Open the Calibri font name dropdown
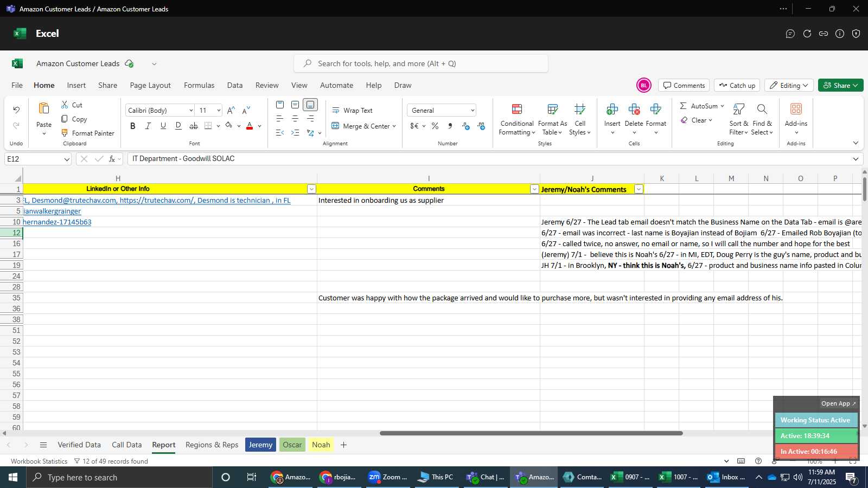This screenshot has height=488, width=868. point(191,110)
